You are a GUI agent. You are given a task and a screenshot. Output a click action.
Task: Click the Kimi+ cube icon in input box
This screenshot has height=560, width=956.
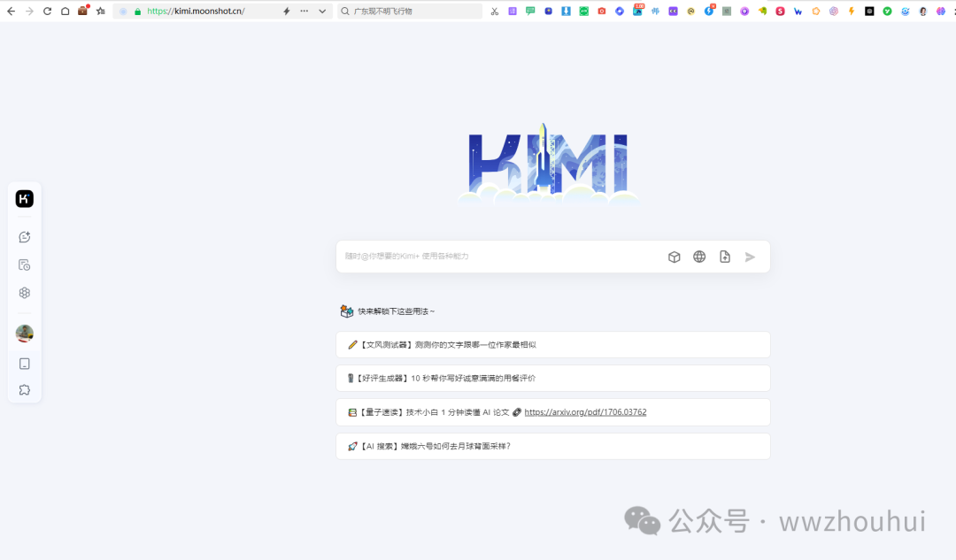point(674,257)
